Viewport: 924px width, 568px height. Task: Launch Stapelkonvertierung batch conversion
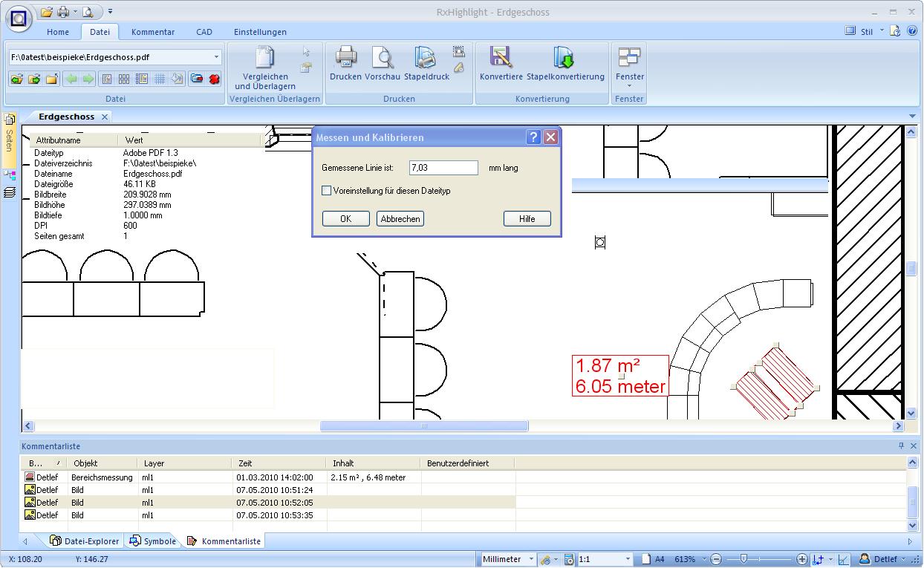point(565,58)
